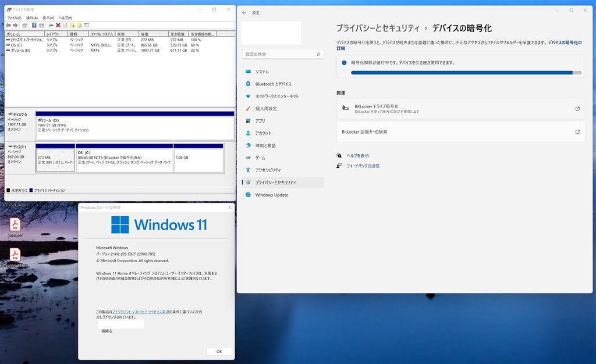Select the upper PDF file icon on desktop
The width and height of the screenshot is (596, 364).
(15, 227)
